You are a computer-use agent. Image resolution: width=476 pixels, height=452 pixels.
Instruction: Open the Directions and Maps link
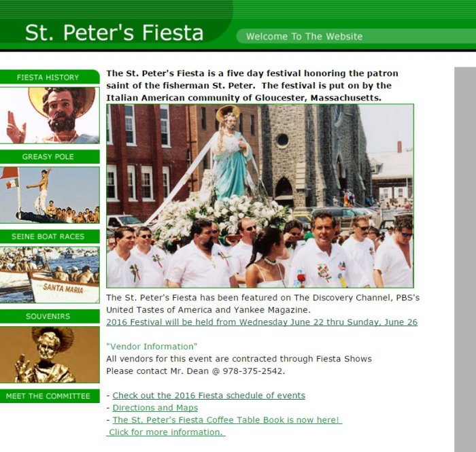[x=155, y=407]
